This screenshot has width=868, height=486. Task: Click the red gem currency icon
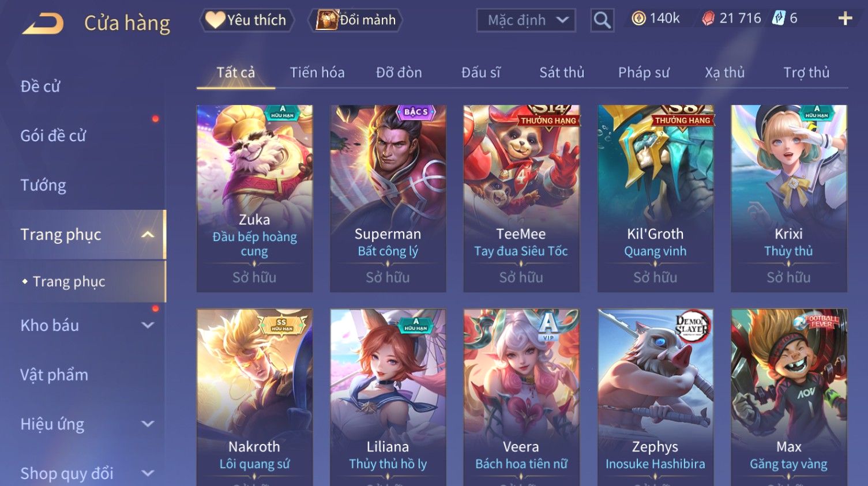708,18
